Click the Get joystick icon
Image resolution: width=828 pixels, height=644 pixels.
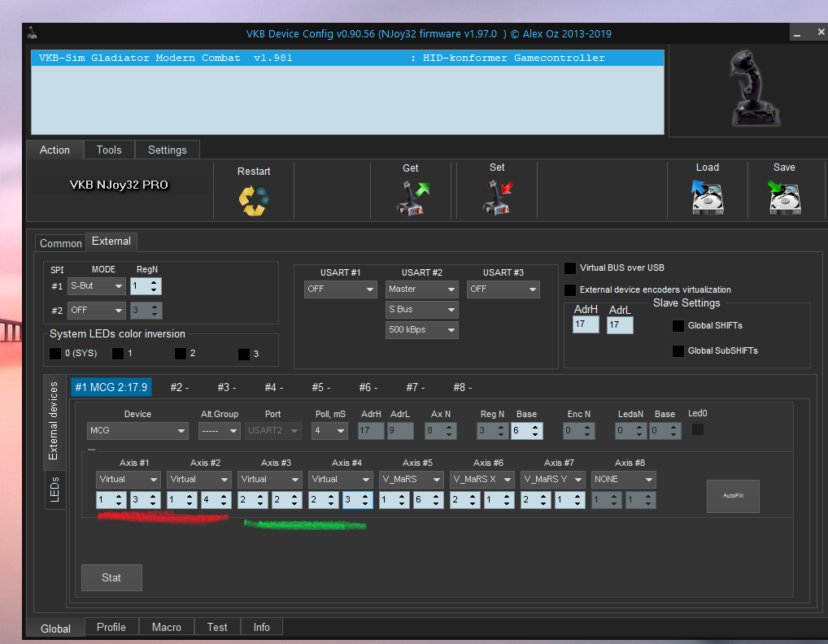[412, 198]
